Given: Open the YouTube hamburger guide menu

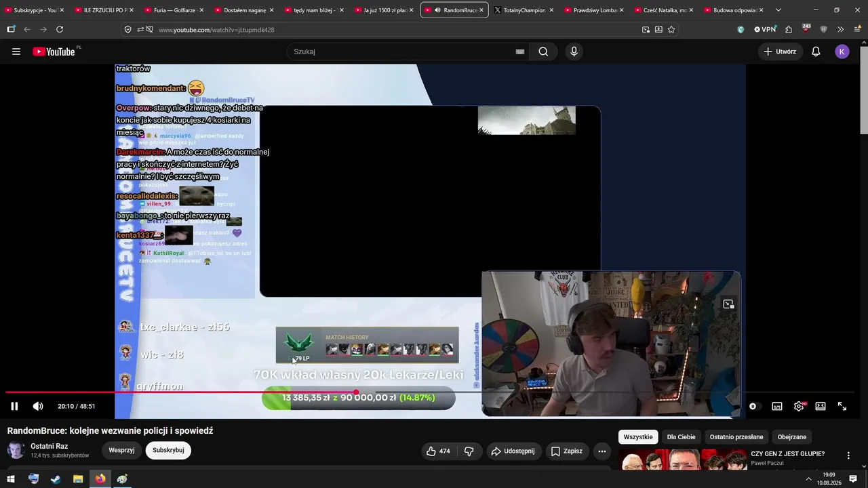Looking at the screenshot, I should pos(16,52).
